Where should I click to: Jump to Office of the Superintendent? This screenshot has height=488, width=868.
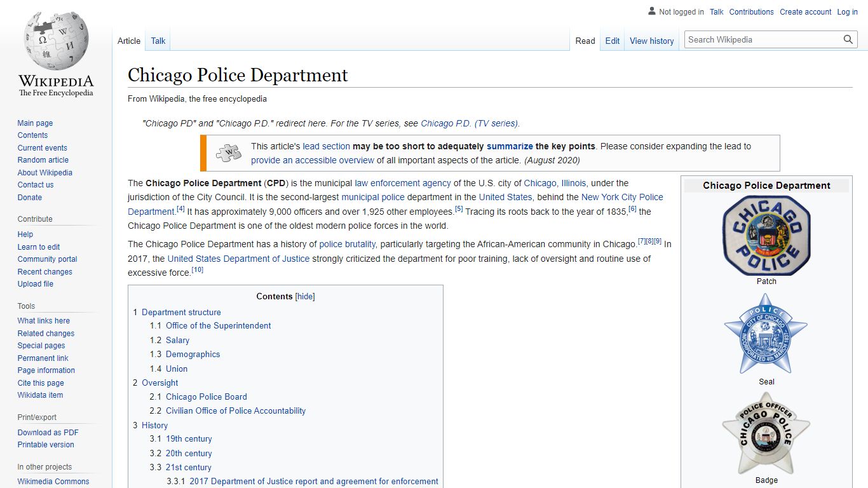(218, 326)
